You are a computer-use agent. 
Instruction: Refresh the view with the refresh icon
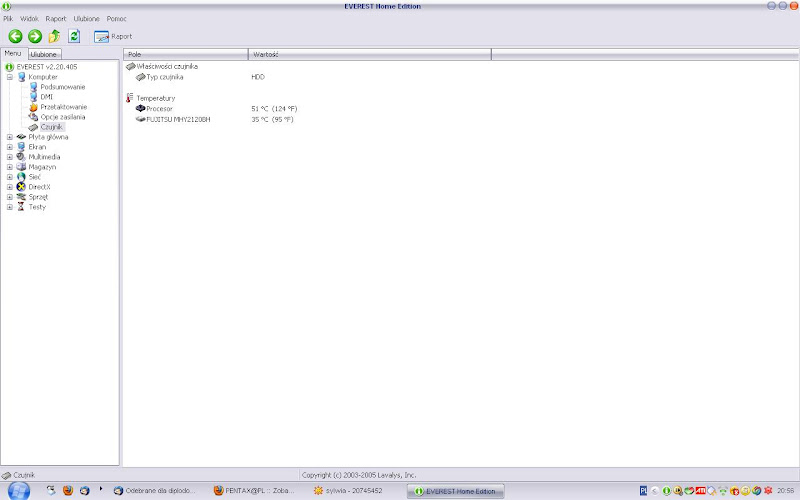point(74,36)
